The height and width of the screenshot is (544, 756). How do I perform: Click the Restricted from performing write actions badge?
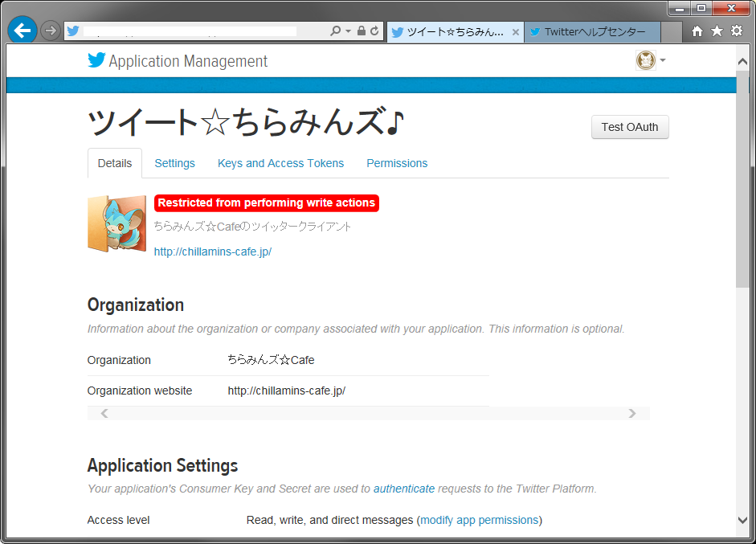pos(267,203)
